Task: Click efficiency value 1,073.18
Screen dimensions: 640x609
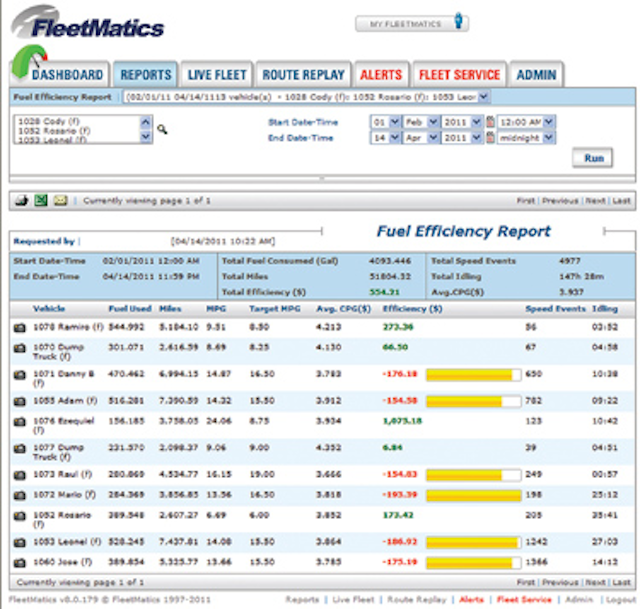Action: click(x=402, y=421)
